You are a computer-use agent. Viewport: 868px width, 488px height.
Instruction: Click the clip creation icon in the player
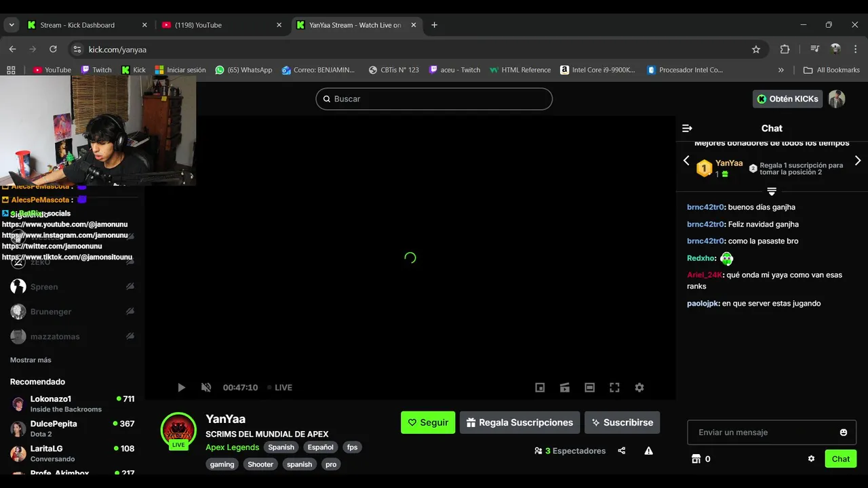565,388
